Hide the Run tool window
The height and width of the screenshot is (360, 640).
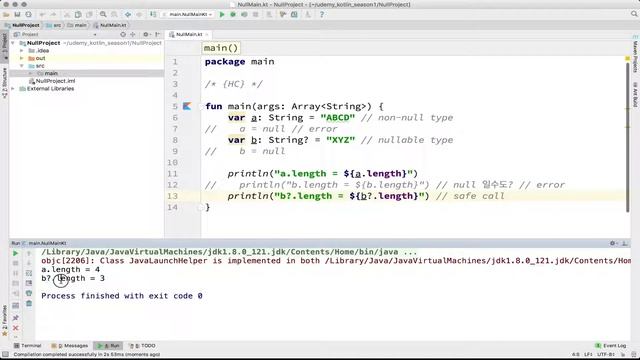click(x=624, y=243)
